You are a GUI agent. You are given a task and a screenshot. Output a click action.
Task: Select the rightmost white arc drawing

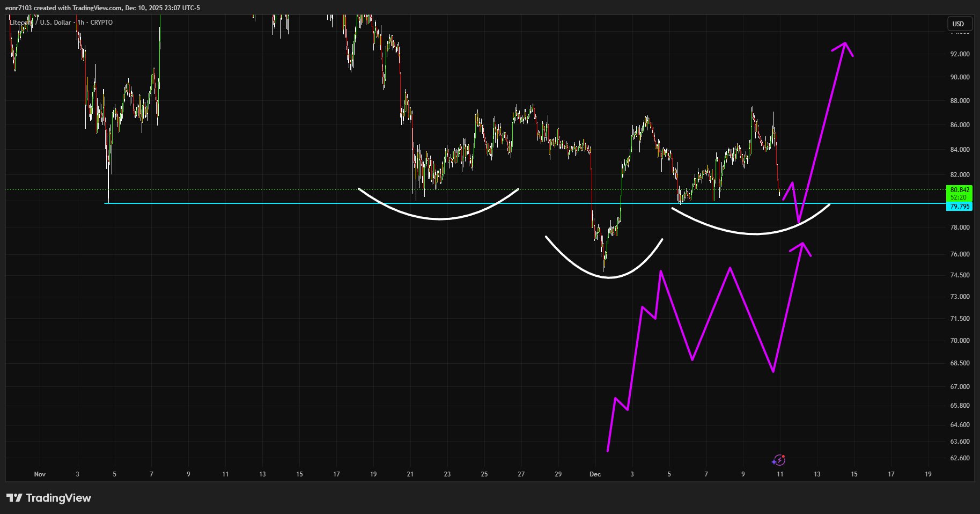pyautogui.click(x=755, y=233)
